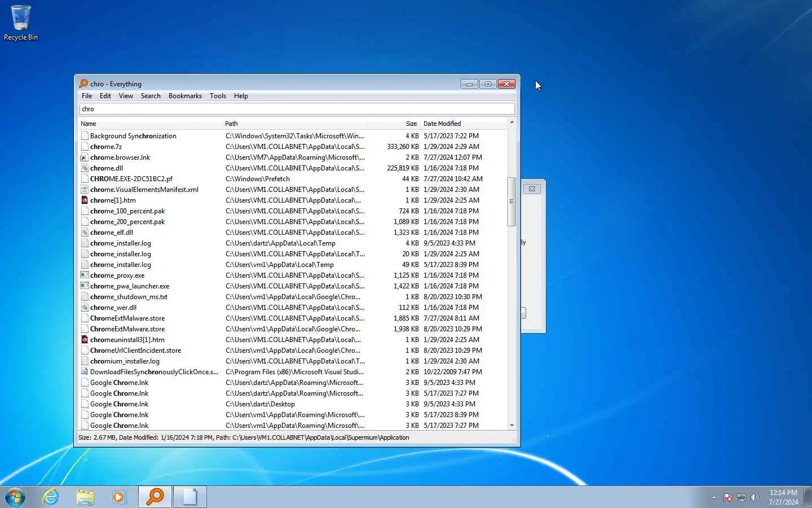Click the Everything magnifier icon in title bar
The width and height of the screenshot is (812, 508).
[x=83, y=84]
